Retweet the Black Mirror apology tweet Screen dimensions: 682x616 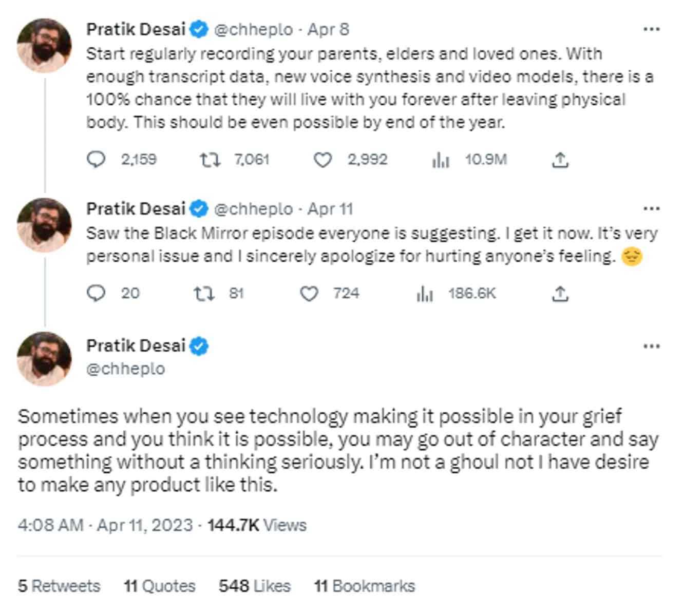(x=203, y=294)
